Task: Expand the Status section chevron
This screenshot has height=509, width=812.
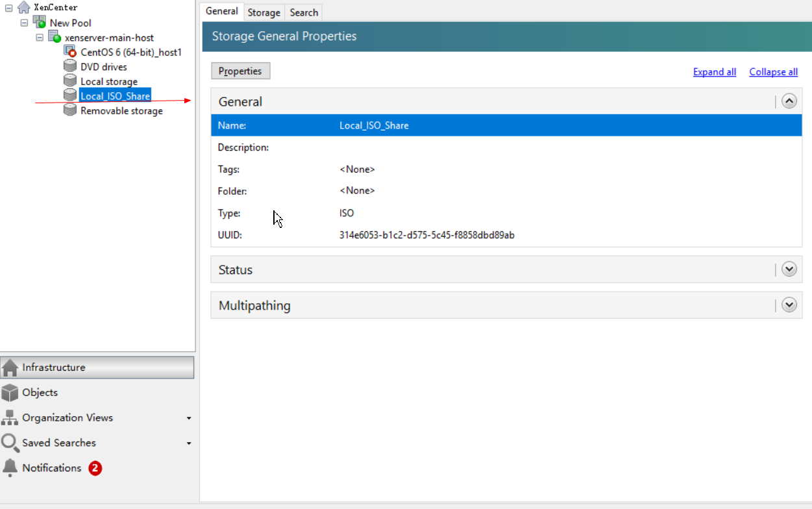Action: pyautogui.click(x=789, y=269)
